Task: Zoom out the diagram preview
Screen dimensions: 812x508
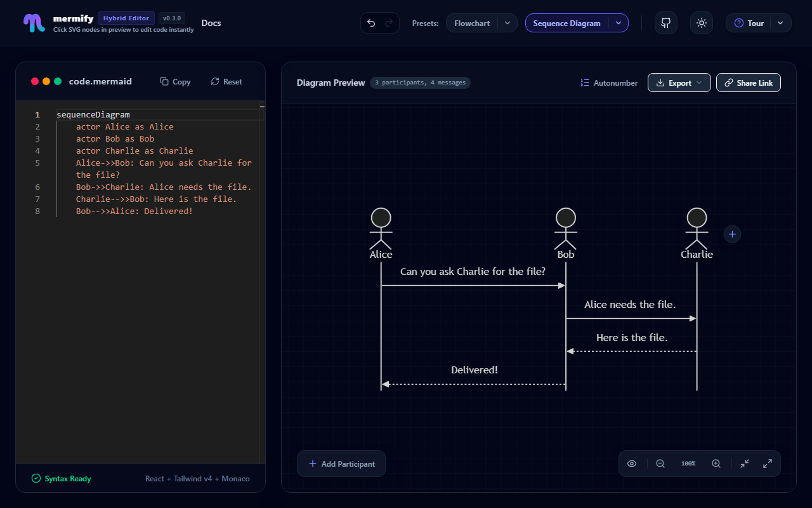Action: point(660,464)
